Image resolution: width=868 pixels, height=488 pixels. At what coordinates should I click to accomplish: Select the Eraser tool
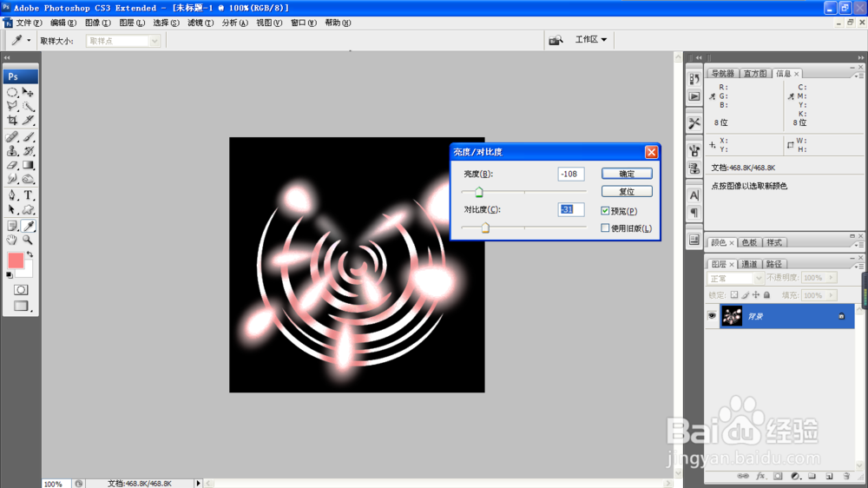click(12, 165)
